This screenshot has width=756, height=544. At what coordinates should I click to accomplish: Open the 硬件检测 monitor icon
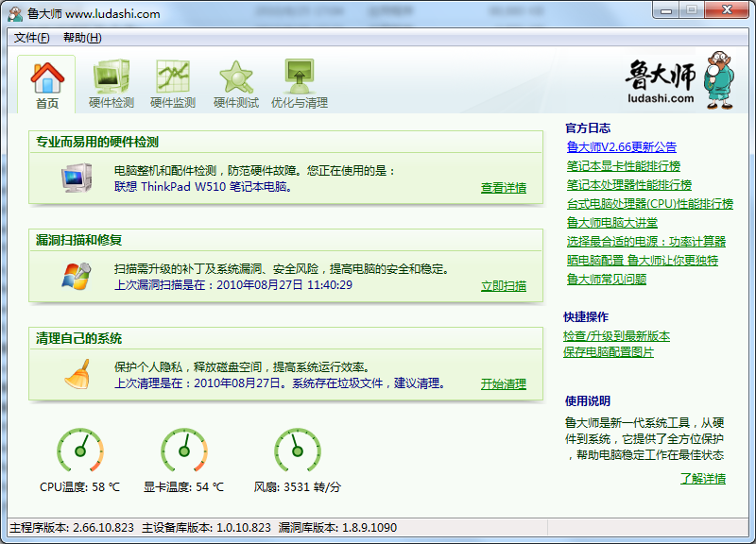112,76
